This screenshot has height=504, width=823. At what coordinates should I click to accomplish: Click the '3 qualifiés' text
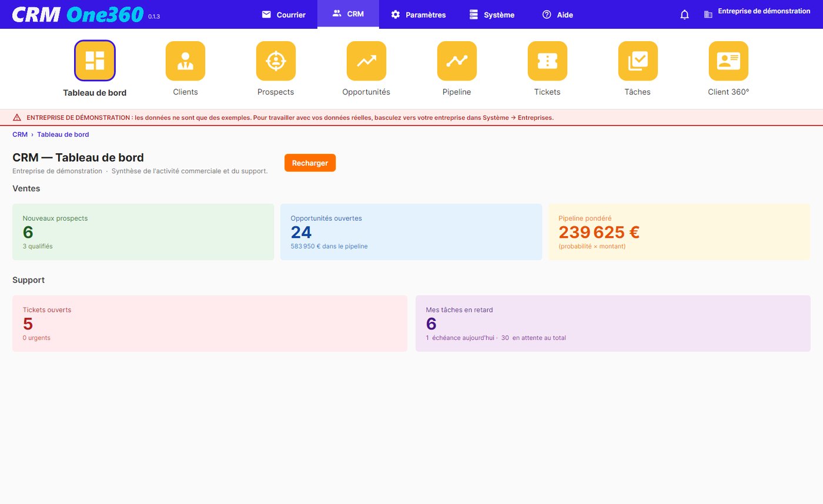38,247
